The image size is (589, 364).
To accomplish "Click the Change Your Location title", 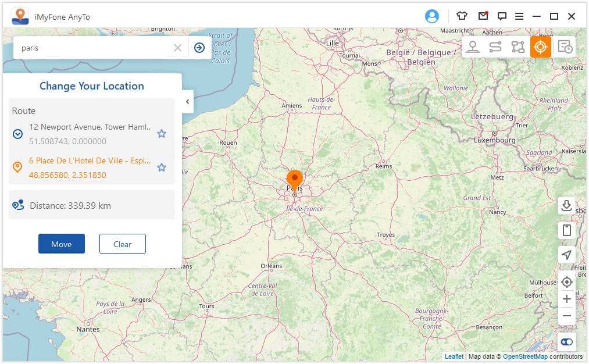I will pyautogui.click(x=92, y=86).
